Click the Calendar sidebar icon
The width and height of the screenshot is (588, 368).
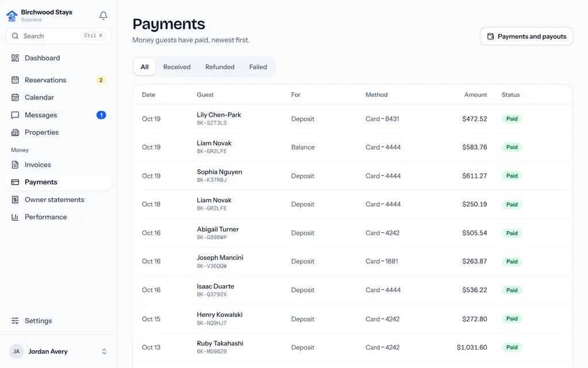pos(15,97)
